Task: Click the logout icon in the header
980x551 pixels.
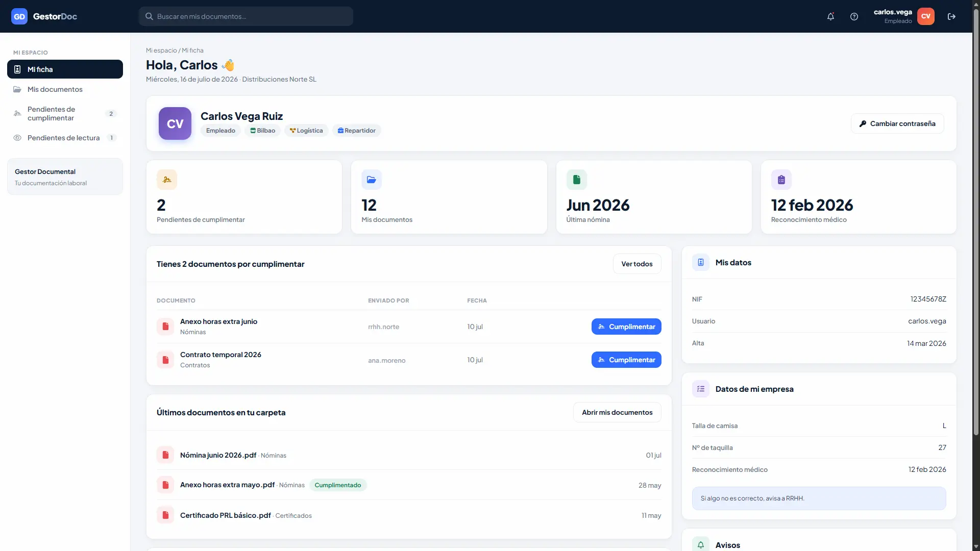Action: point(951,16)
